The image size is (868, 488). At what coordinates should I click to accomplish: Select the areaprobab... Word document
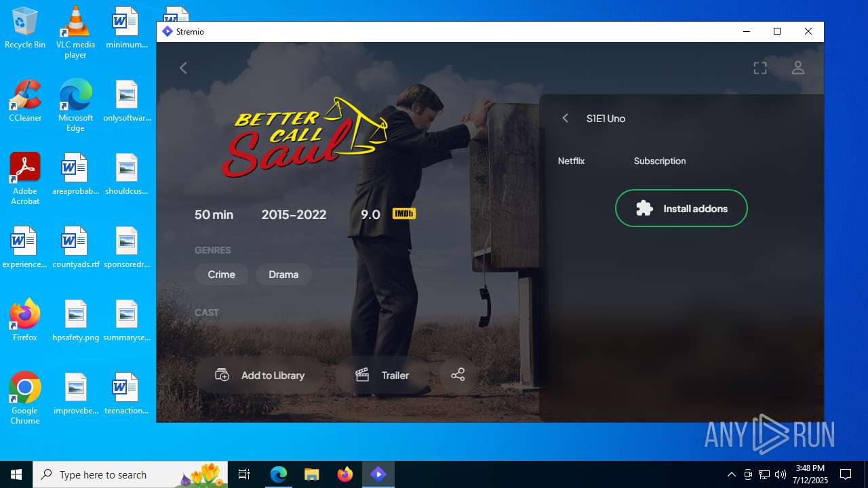pos(75,174)
